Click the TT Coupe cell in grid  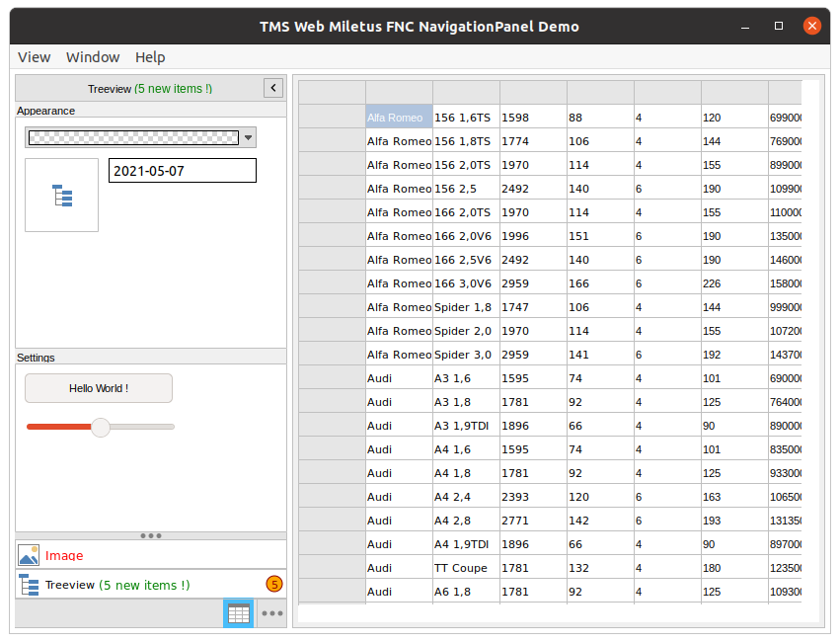pos(466,568)
